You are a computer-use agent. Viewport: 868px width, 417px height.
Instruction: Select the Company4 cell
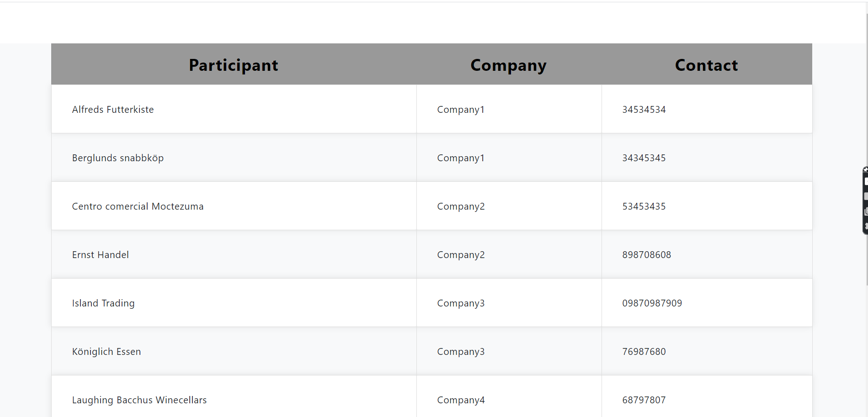pyautogui.click(x=461, y=400)
